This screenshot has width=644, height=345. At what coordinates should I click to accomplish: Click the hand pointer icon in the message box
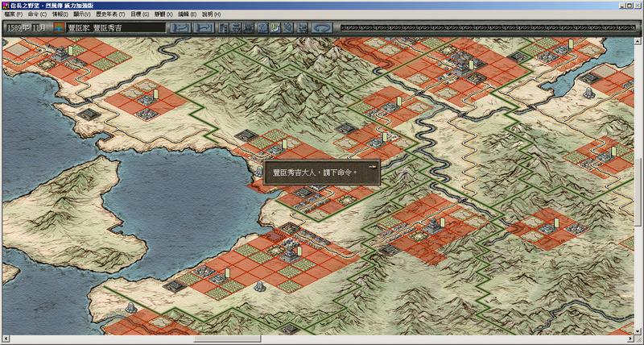tap(373, 167)
